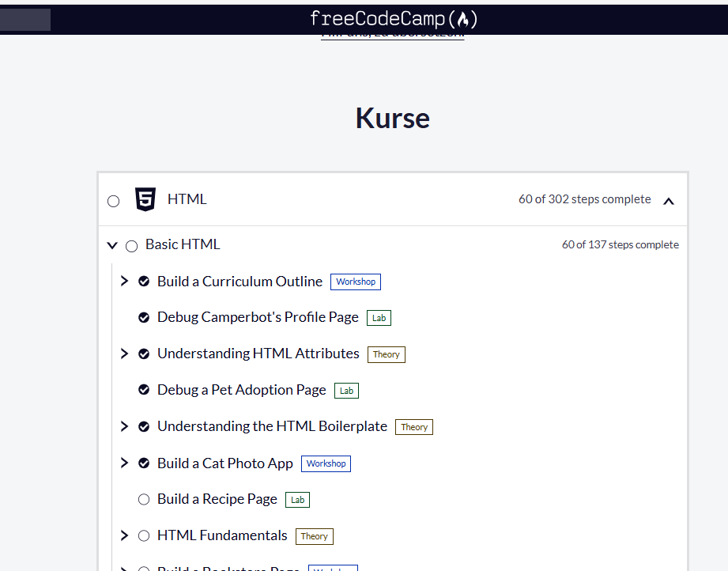Image resolution: width=728 pixels, height=571 pixels.
Task: Open Debug Camperbot's Profile Page lab
Action: point(258,317)
